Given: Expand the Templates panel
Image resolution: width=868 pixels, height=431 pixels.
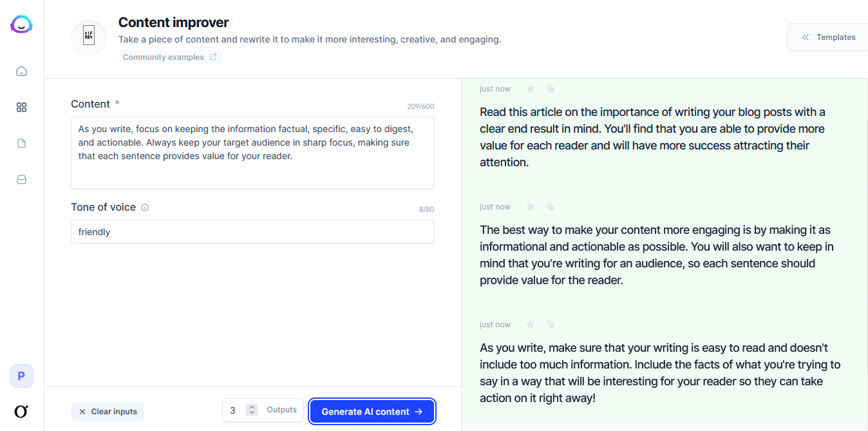Looking at the screenshot, I should point(827,37).
